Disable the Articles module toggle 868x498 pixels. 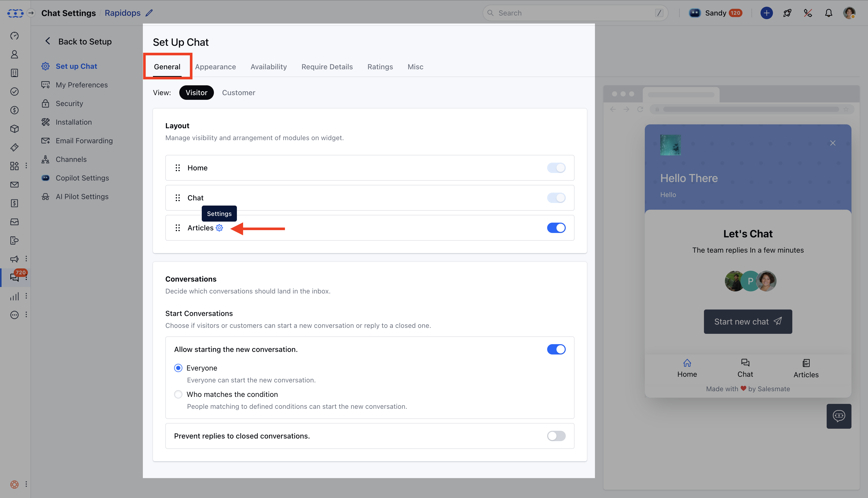pyautogui.click(x=556, y=228)
